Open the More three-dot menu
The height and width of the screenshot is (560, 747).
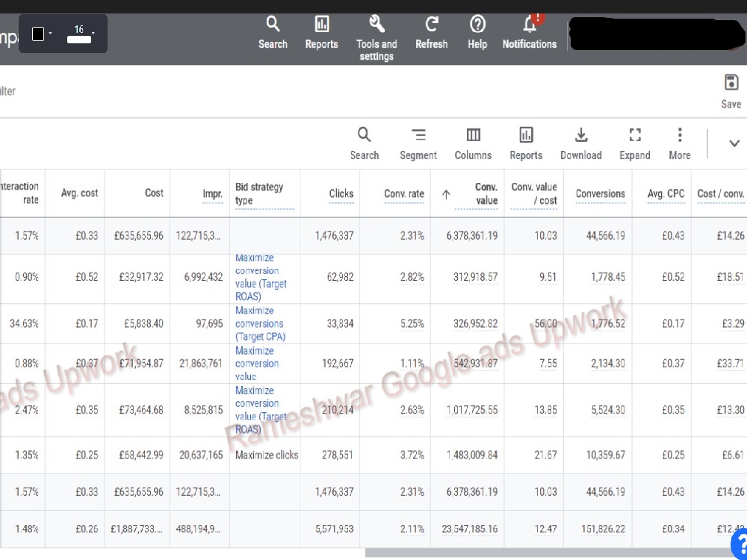coord(679,143)
